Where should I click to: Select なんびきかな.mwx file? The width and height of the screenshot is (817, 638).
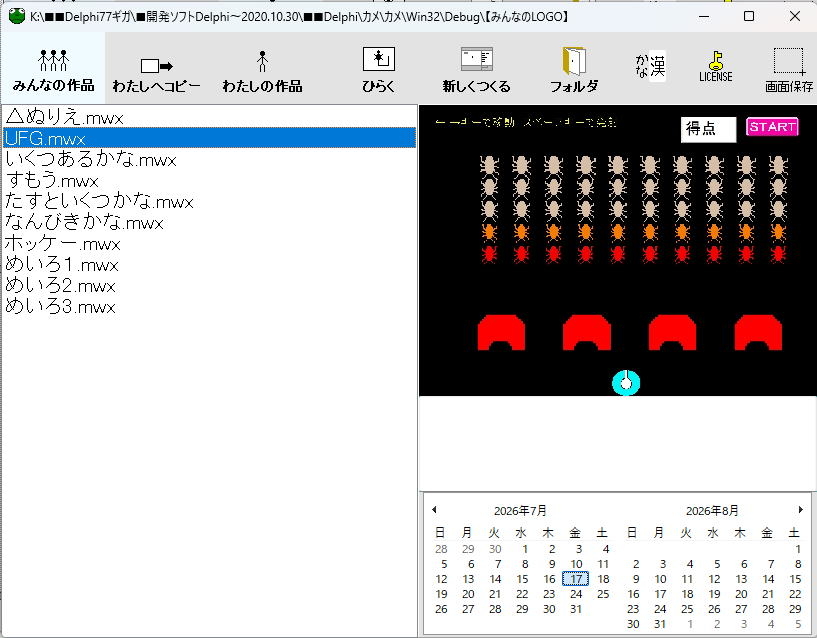209,223
